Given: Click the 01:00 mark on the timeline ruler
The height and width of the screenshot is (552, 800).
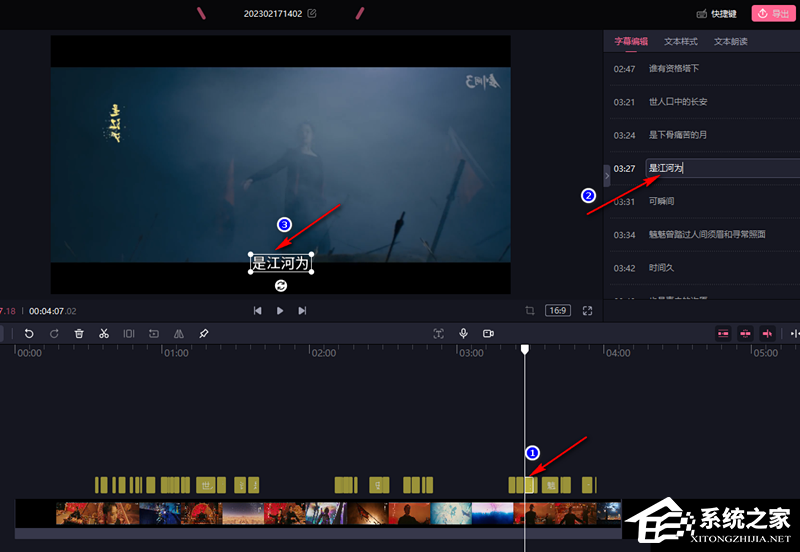Looking at the screenshot, I should [176, 353].
